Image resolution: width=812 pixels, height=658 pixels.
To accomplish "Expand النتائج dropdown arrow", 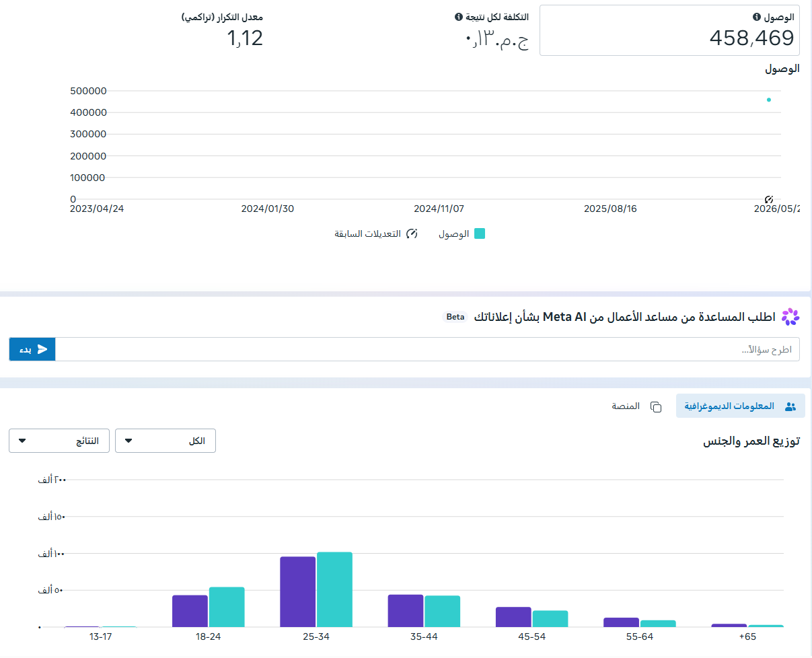I will pyautogui.click(x=23, y=441).
